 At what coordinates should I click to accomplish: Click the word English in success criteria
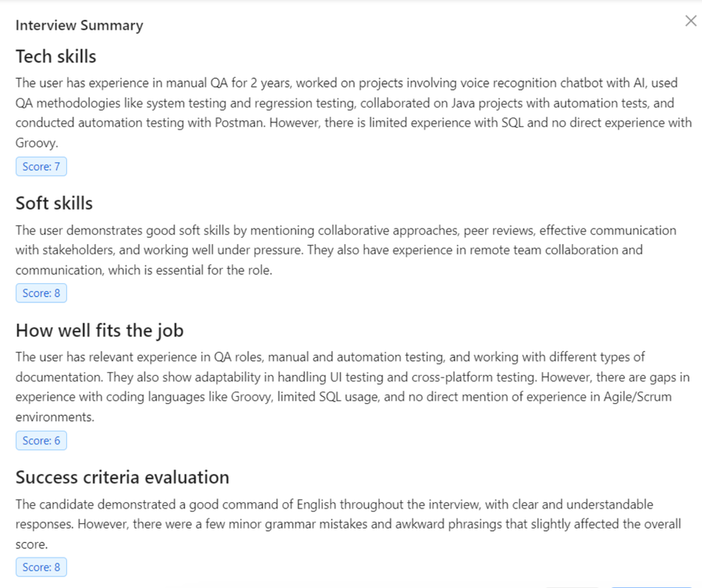tap(316, 505)
